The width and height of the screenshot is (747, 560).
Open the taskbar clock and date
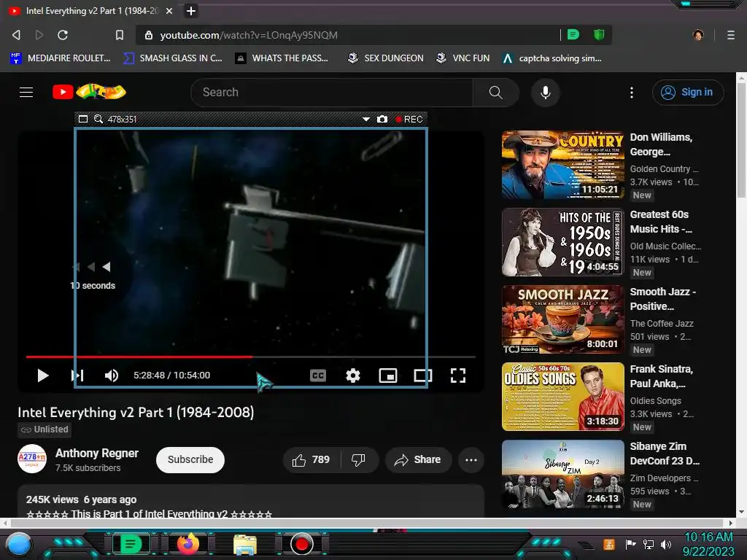pyautogui.click(x=708, y=544)
